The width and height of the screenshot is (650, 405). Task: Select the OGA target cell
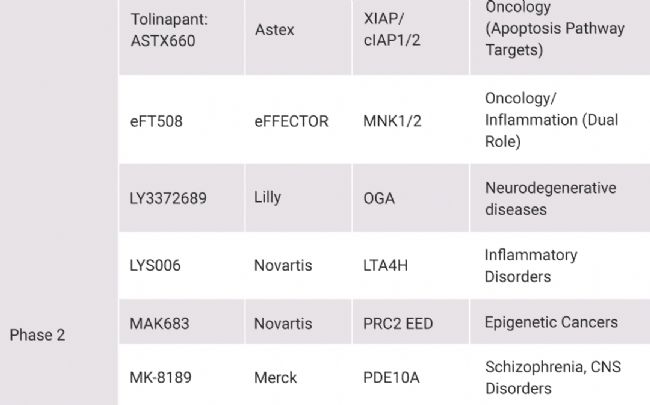tap(410, 198)
